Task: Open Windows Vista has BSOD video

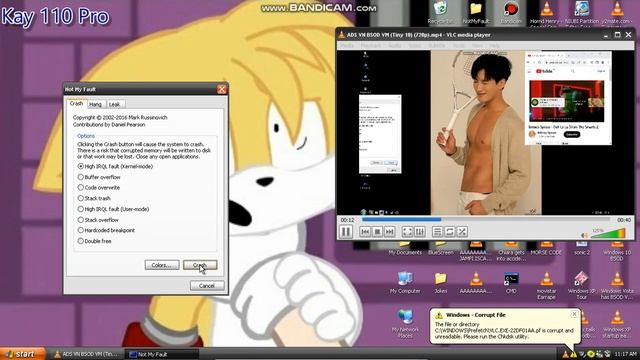Action: (x=617, y=286)
